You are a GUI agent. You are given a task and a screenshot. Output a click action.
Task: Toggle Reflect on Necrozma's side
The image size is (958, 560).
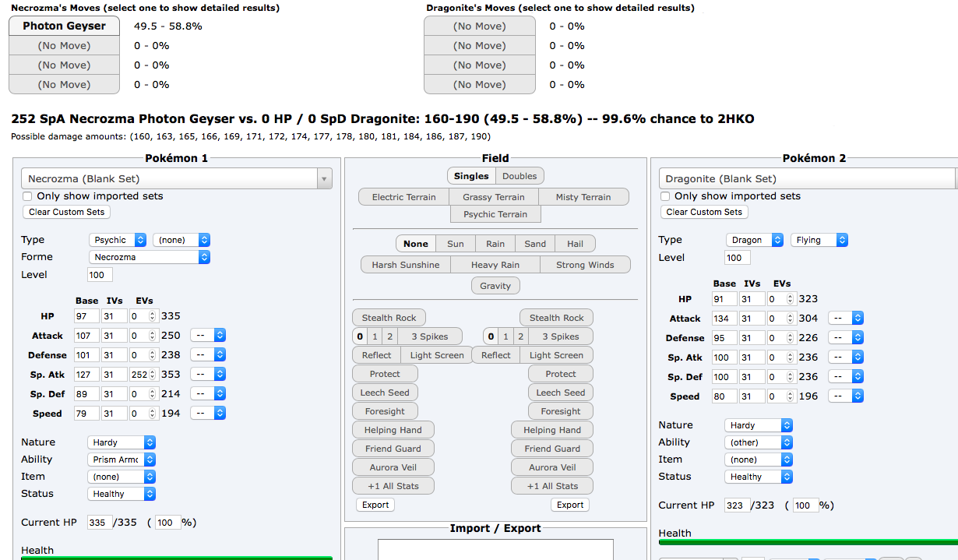376,355
